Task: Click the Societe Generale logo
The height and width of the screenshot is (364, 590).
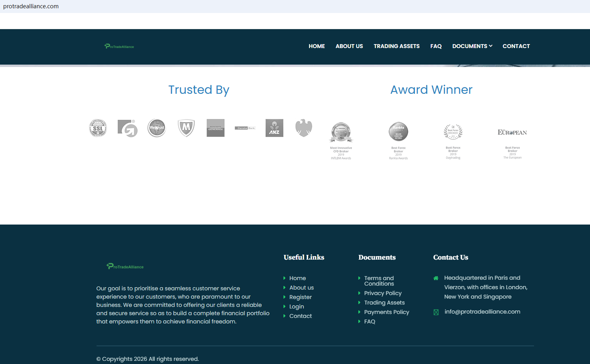Action: pyautogui.click(x=216, y=128)
